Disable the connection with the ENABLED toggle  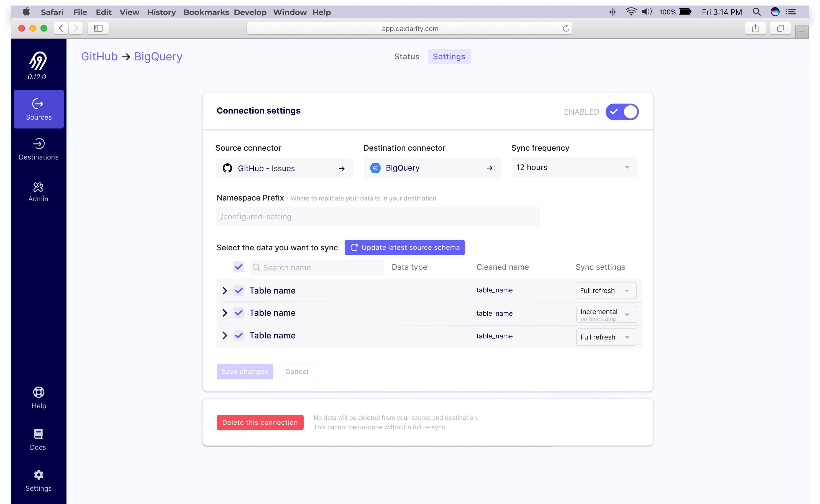click(622, 112)
